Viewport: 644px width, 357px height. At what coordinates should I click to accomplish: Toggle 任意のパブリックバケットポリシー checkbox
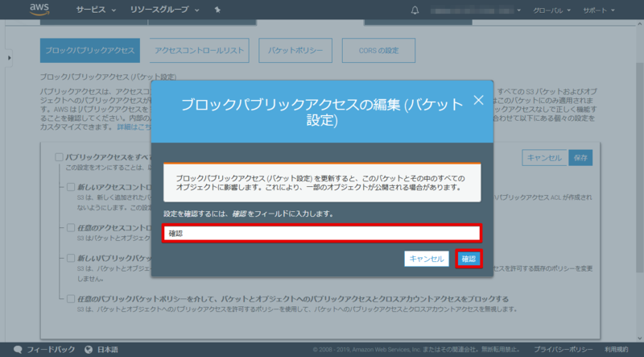click(x=71, y=299)
